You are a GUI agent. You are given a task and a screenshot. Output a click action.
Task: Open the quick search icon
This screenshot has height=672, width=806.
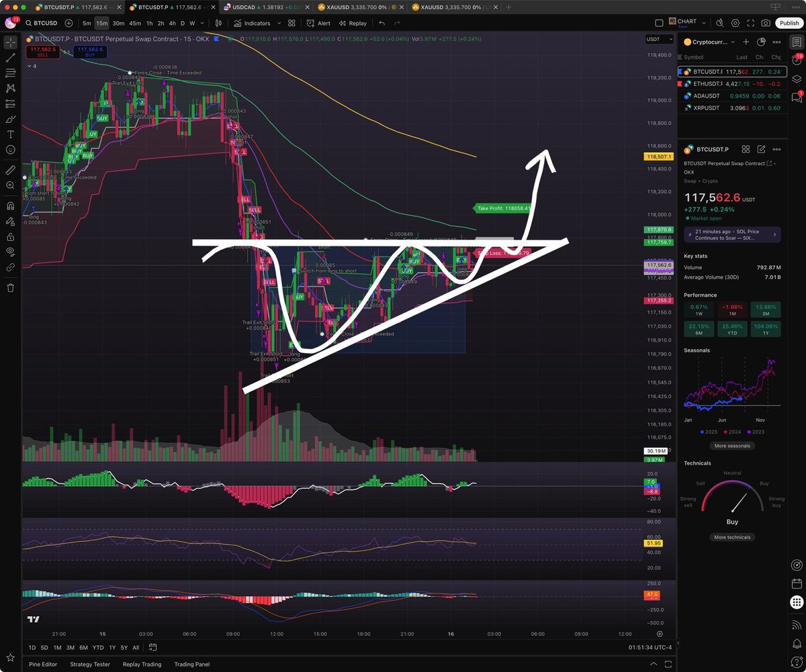coord(719,23)
